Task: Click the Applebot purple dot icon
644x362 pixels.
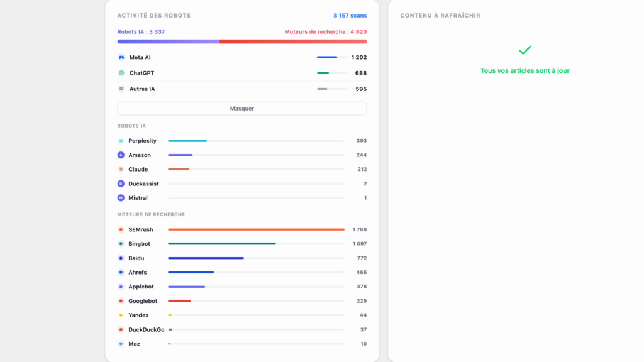Action: pos(121,287)
